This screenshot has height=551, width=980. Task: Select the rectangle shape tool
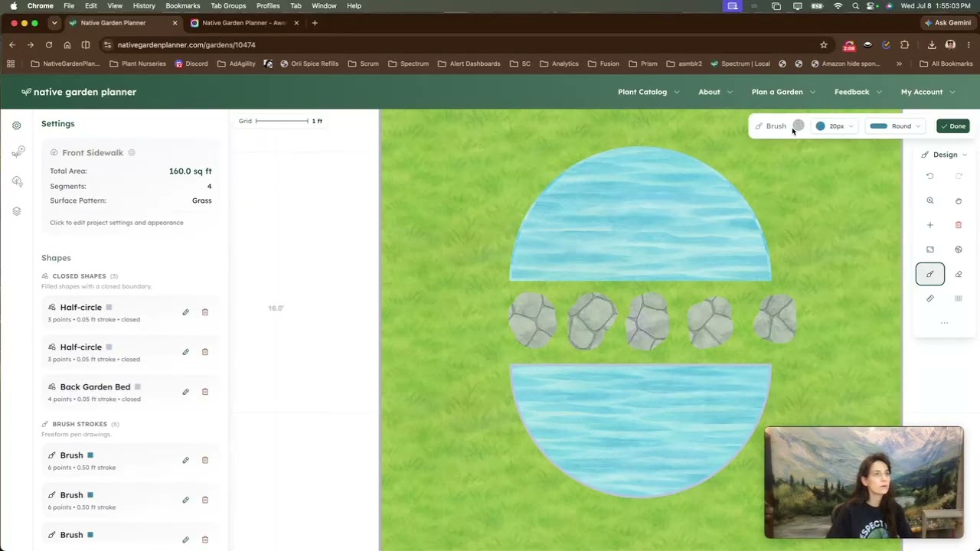[x=930, y=249]
